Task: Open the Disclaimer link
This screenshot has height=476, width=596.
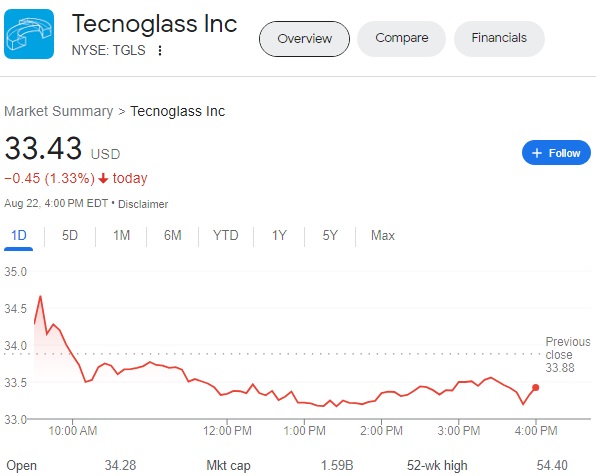Action: click(143, 204)
